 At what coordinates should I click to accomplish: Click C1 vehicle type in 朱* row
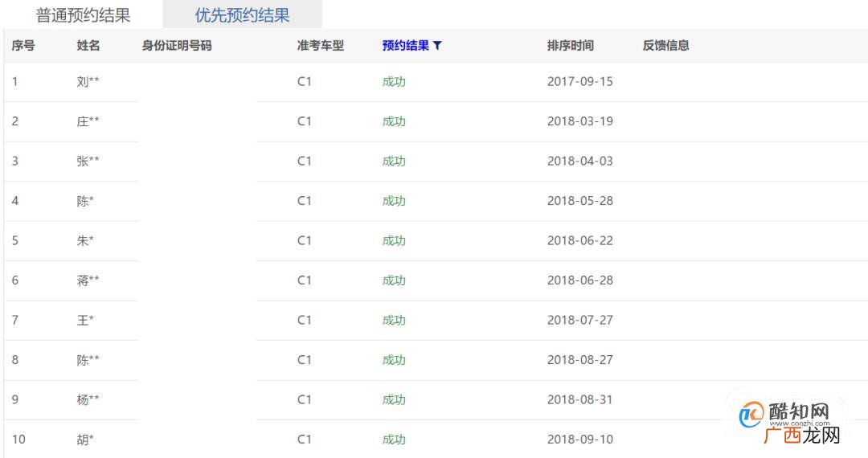tap(305, 240)
